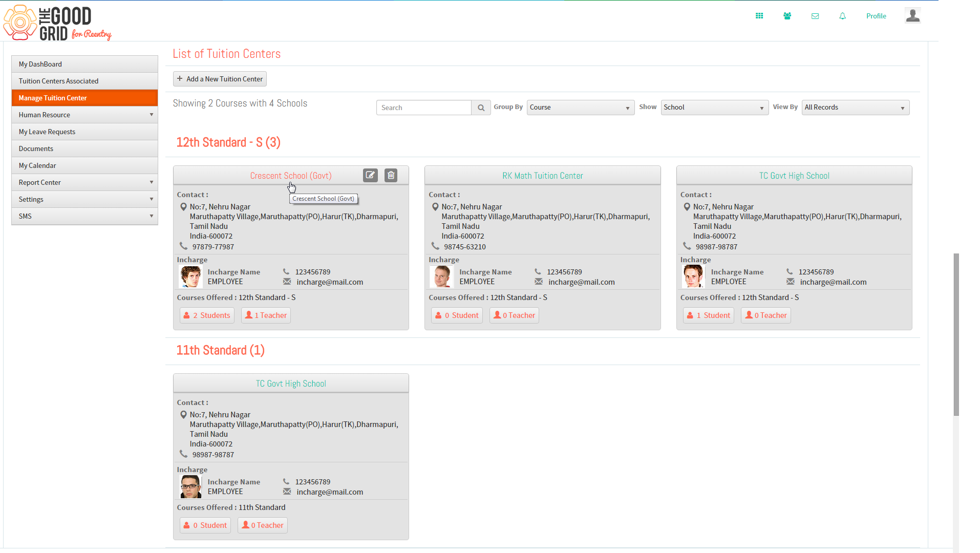Open the Group By Course dropdown
This screenshot has width=980, height=553.
[x=581, y=108]
